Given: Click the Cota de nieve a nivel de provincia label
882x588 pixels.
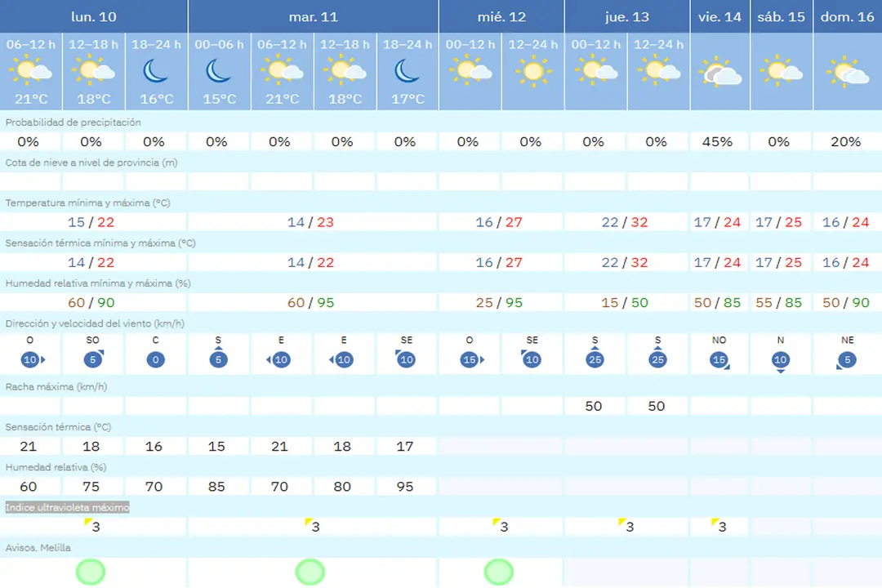Looking at the screenshot, I should pos(91,163).
